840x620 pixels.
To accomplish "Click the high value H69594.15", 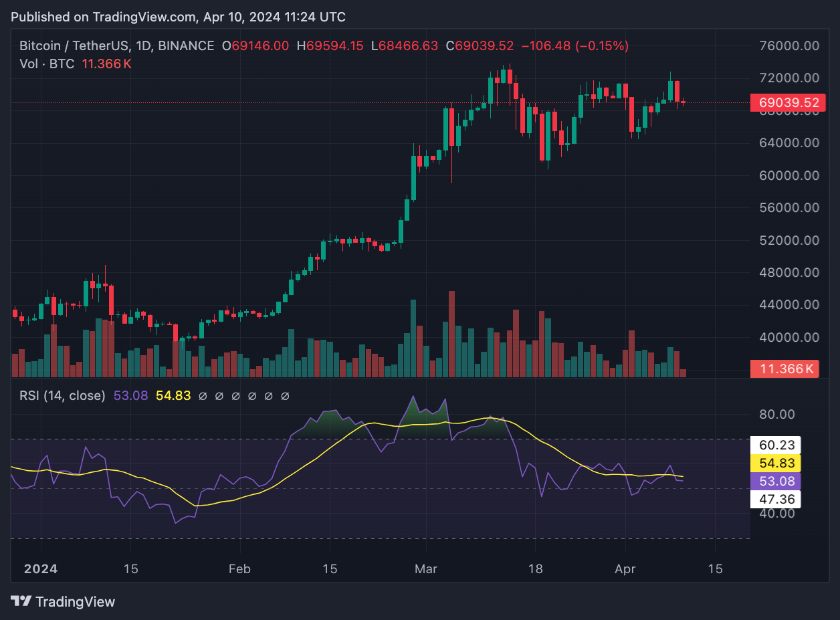I will click(x=330, y=46).
